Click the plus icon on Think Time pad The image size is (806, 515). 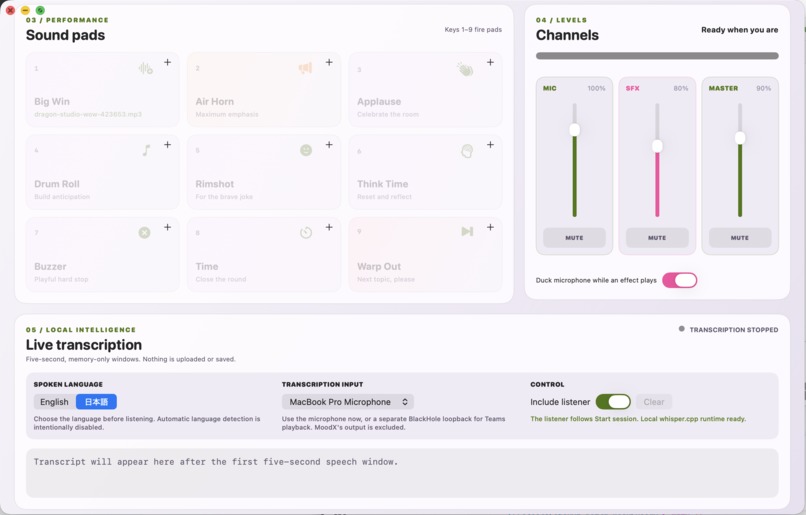click(490, 145)
